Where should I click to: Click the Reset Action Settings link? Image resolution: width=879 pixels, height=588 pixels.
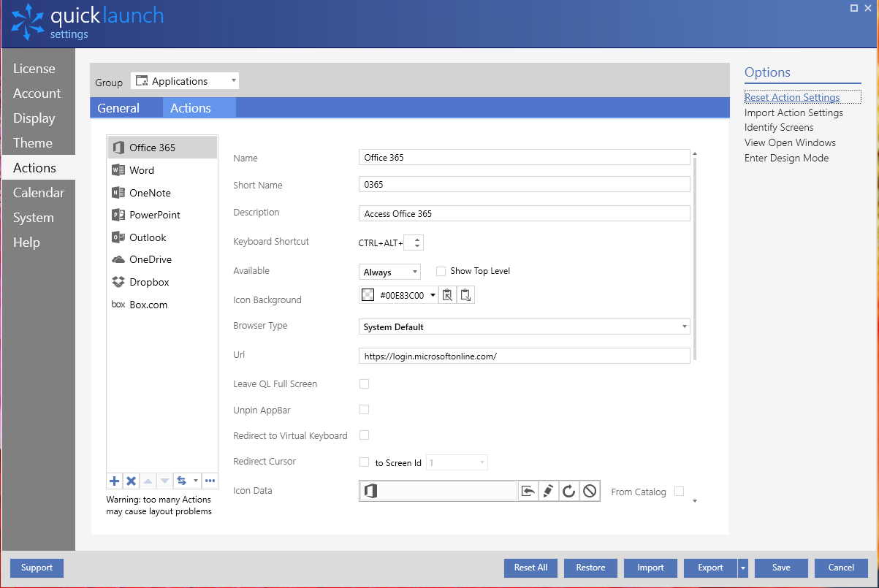point(792,97)
